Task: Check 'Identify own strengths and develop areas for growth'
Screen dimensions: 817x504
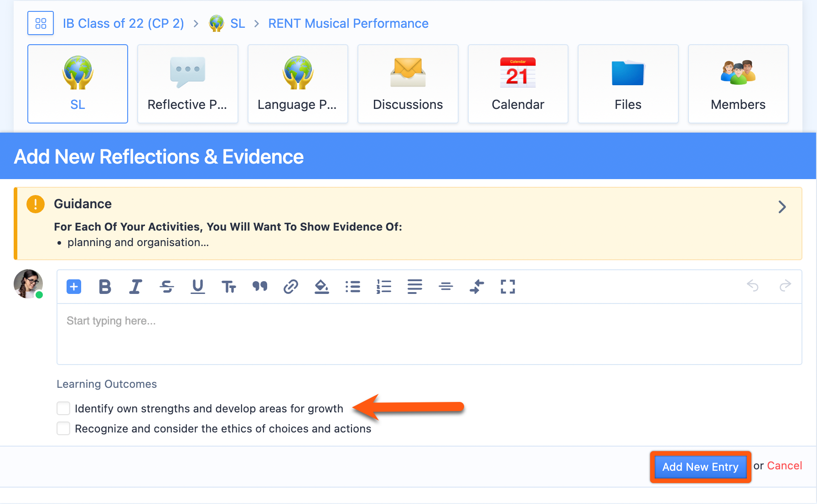Action: [63, 408]
